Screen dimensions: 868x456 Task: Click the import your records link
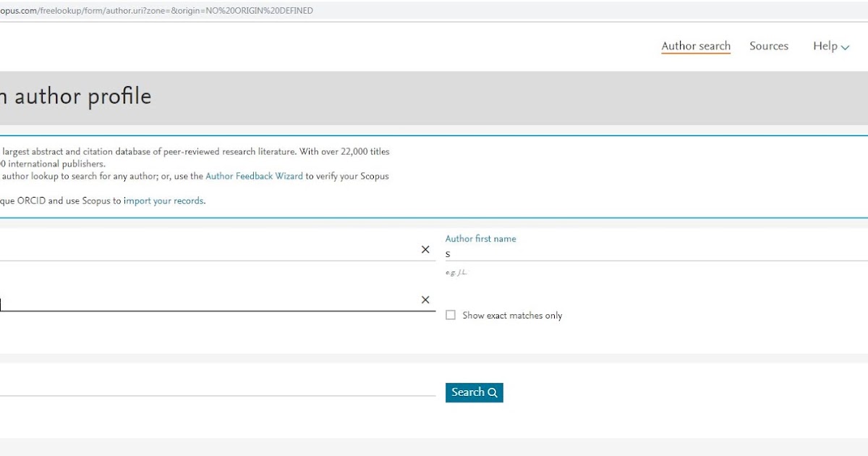(x=163, y=200)
